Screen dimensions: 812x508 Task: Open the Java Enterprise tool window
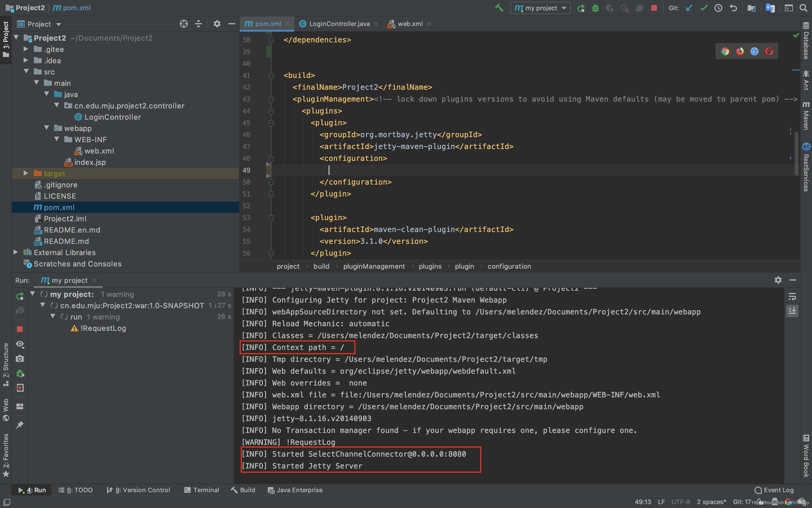coord(295,490)
